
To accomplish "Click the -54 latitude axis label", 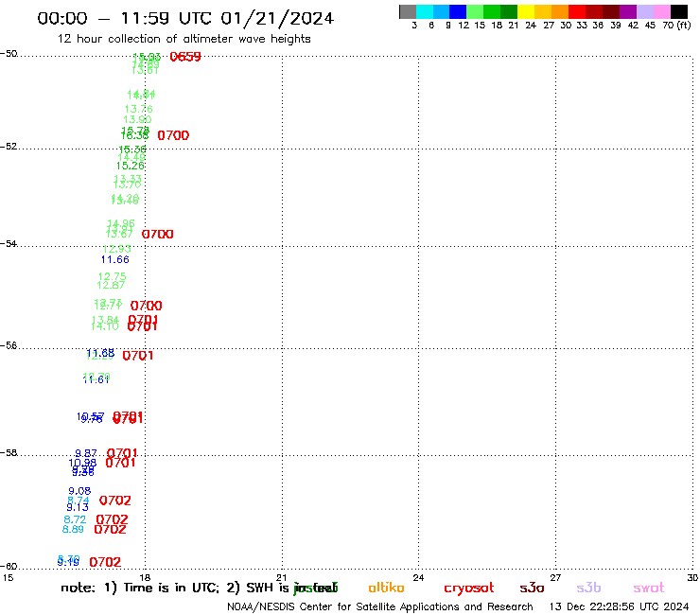I will pos(9,244).
